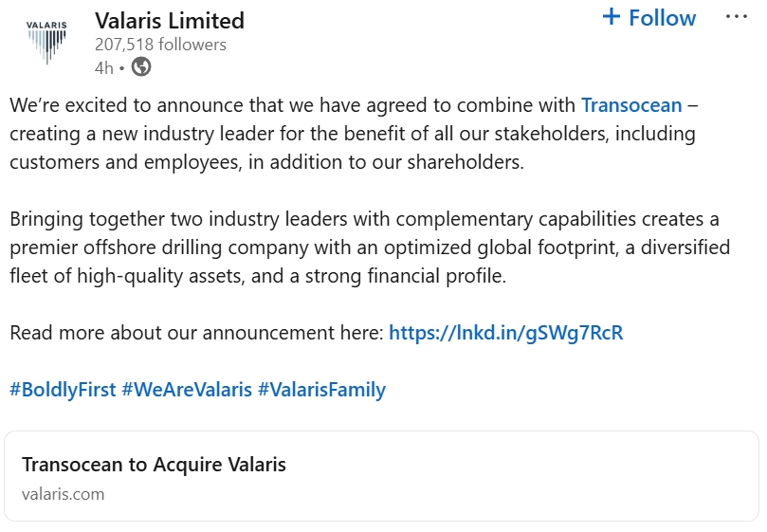Open the Transocean to Acquire Valaris card title
Viewport: 767px width, 532px height.
pos(154,465)
